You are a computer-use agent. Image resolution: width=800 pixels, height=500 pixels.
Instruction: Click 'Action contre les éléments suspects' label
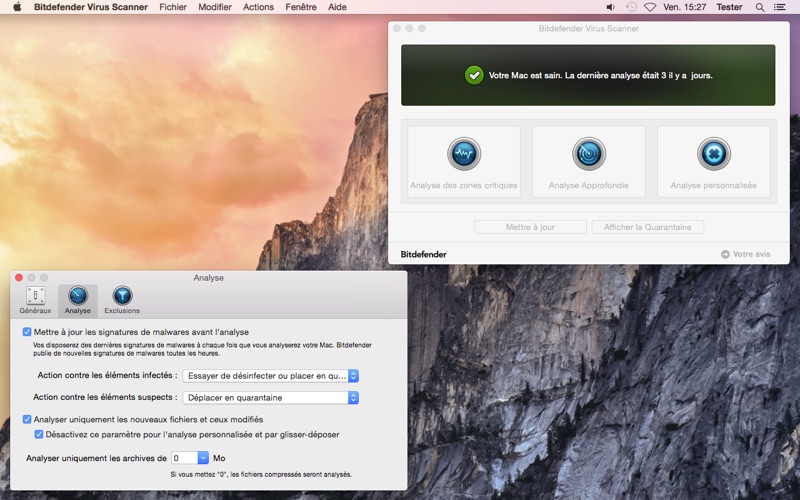click(105, 397)
